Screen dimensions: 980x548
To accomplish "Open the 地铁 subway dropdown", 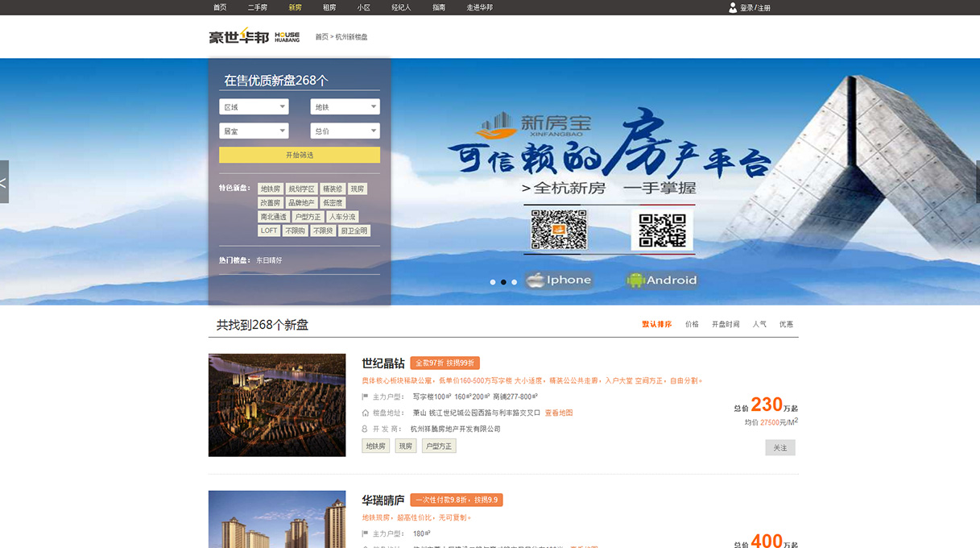I will point(345,107).
